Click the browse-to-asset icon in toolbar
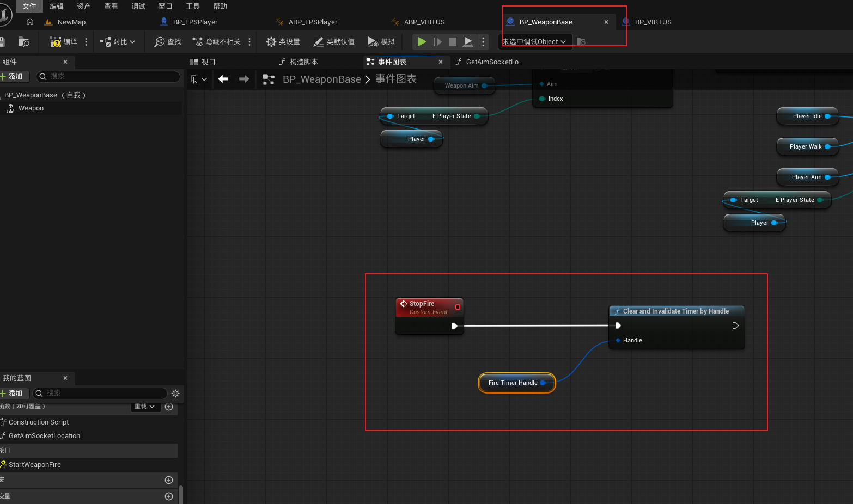Screen dimensions: 853x504 [x=23, y=42]
